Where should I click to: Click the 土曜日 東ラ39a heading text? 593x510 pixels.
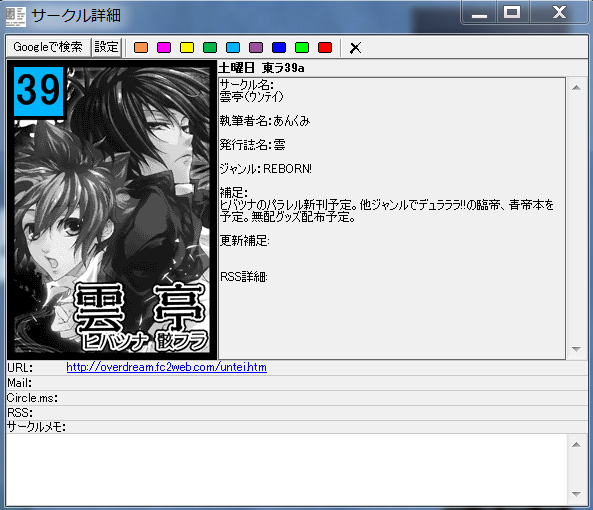click(x=261, y=68)
